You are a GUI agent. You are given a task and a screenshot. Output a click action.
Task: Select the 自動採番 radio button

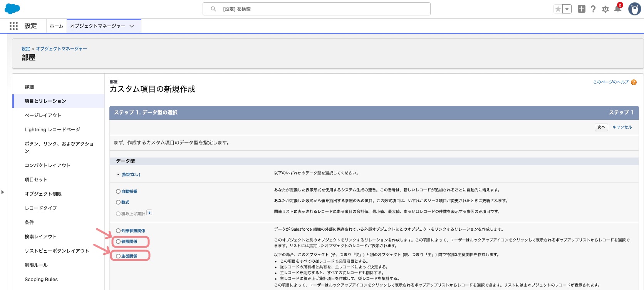click(118, 191)
